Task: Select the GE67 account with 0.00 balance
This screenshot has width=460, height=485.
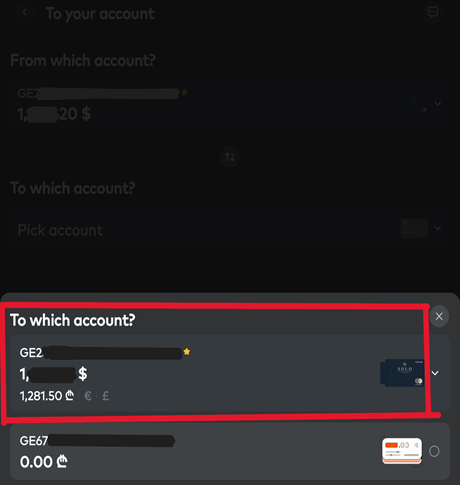Action: tap(230, 451)
